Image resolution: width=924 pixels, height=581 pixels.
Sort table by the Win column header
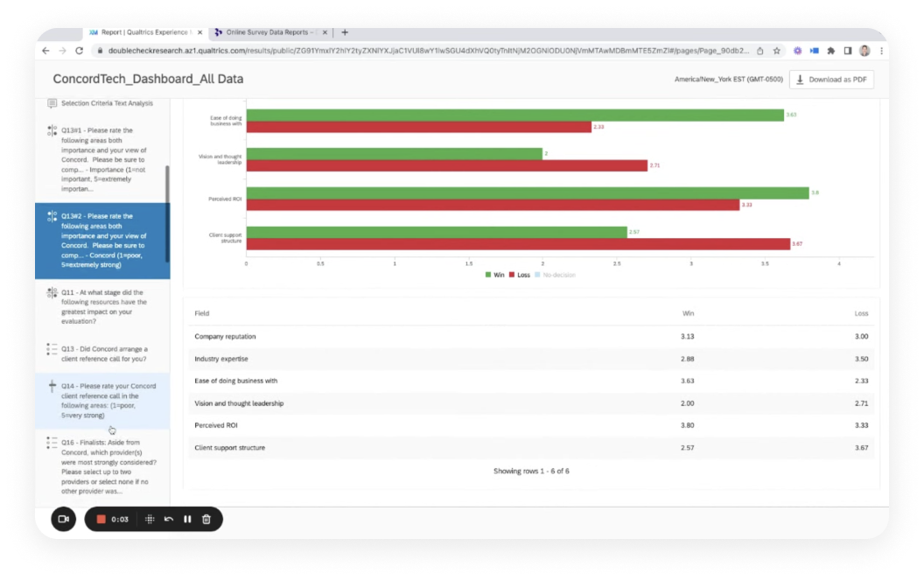coord(688,313)
